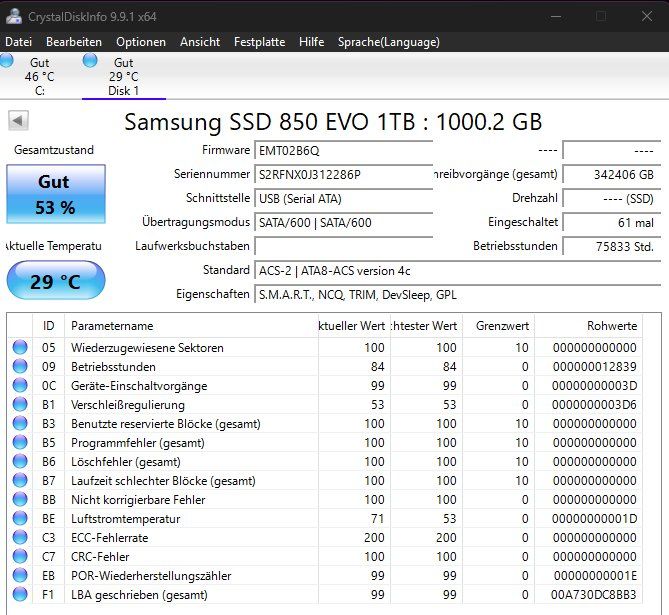The width and height of the screenshot is (669, 615).
Task: Click status orb of Programmfehler (gesamt) row
Action: tap(20, 442)
